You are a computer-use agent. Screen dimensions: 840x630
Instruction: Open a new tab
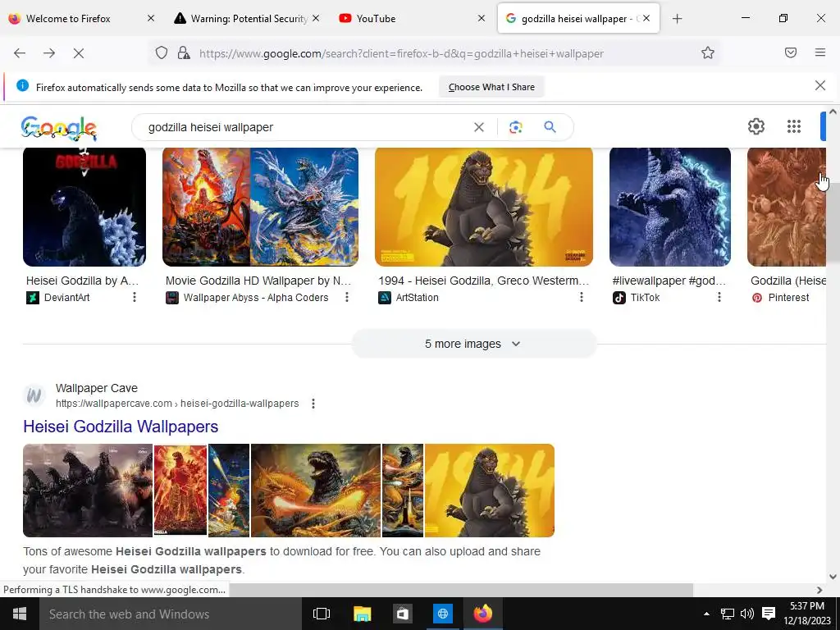(677, 19)
